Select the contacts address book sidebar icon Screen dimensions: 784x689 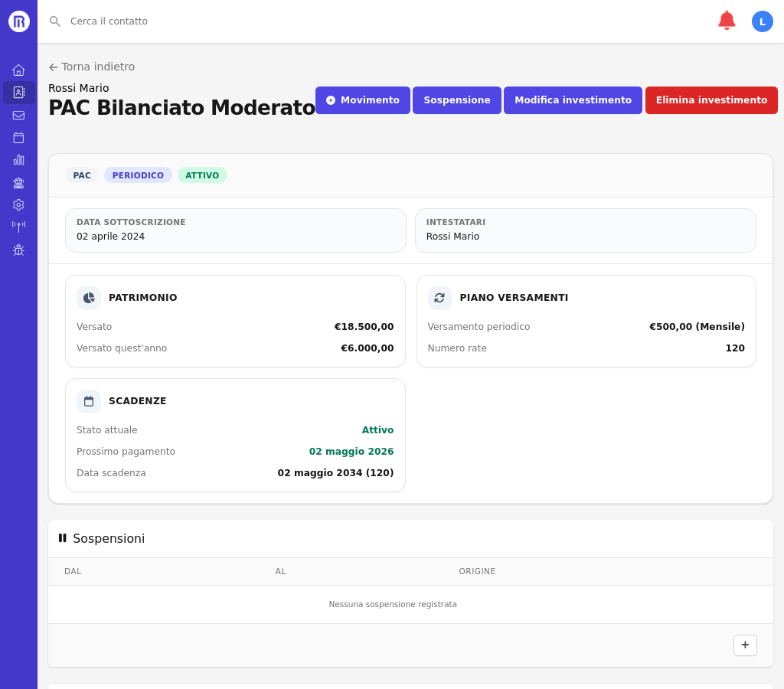(18, 92)
